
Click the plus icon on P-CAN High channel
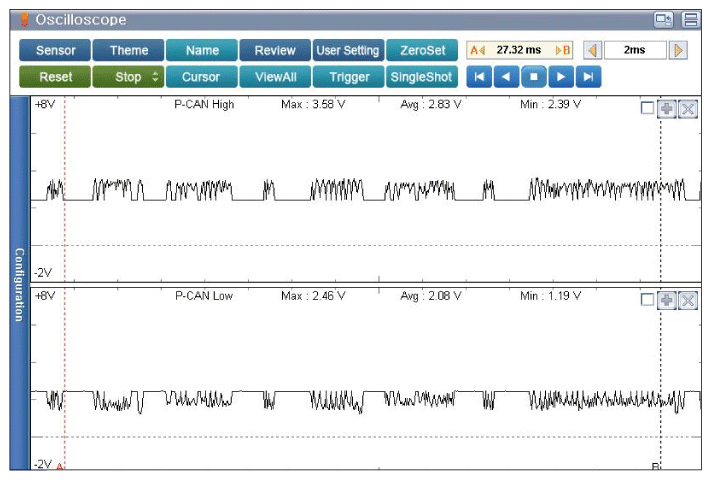click(667, 109)
